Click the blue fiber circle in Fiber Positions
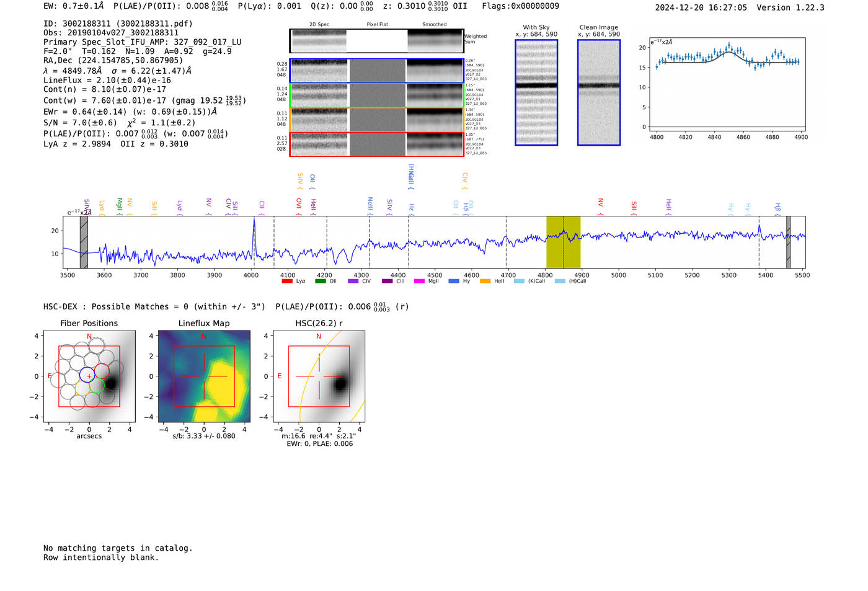This screenshot has height=591, width=868. point(87,375)
